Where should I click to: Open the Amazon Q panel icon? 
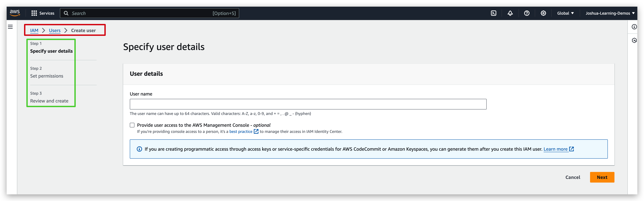pyautogui.click(x=634, y=40)
